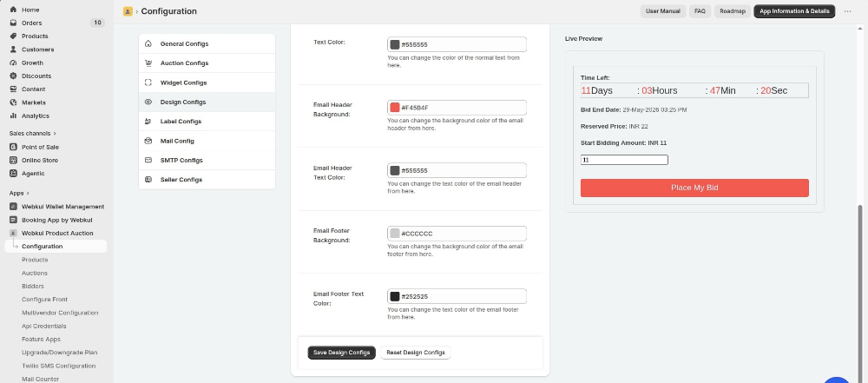Click the SMTP Configs mail icon

coord(148,160)
